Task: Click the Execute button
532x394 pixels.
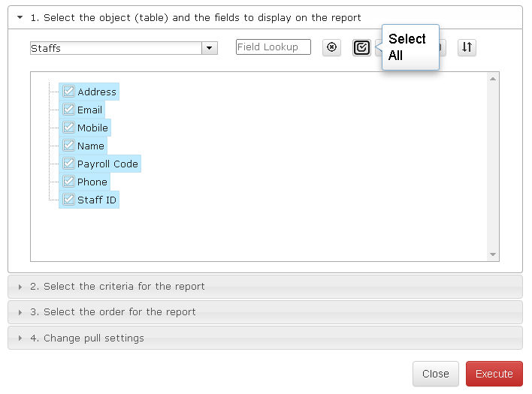Action: 494,374
